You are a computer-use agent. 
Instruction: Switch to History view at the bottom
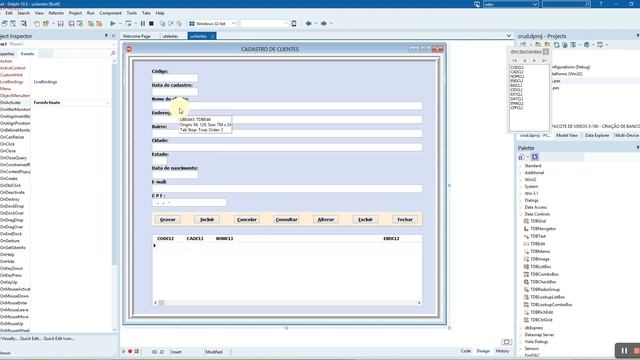point(502,351)
